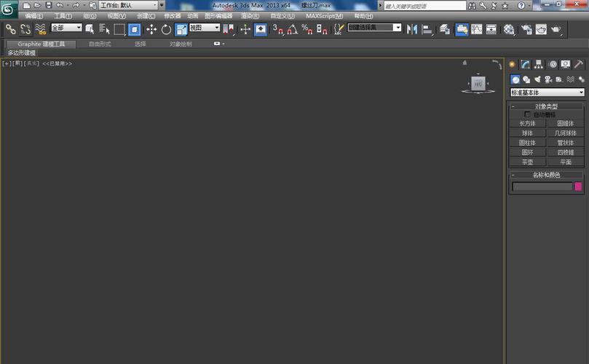Toggle the 3D Snaps magnet icon

(278, 29)
